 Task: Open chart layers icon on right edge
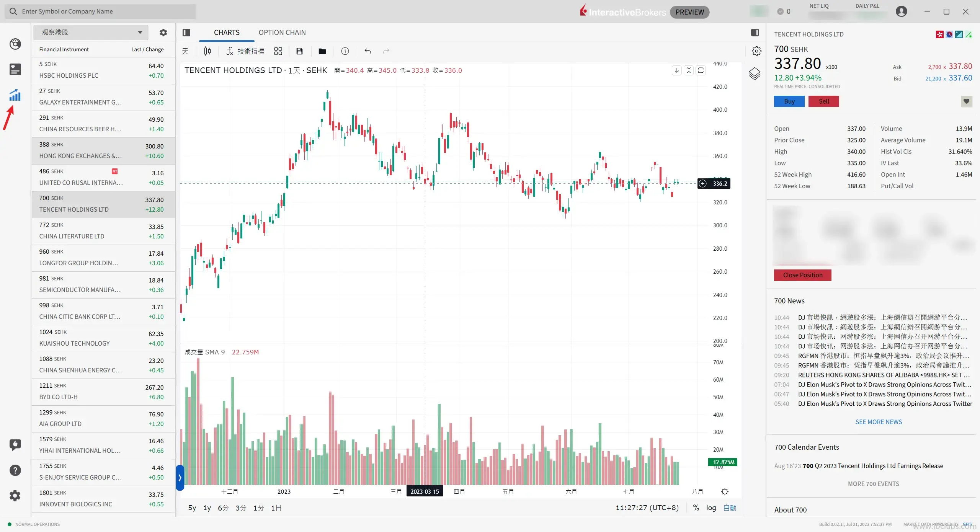(x=754, y=73)
